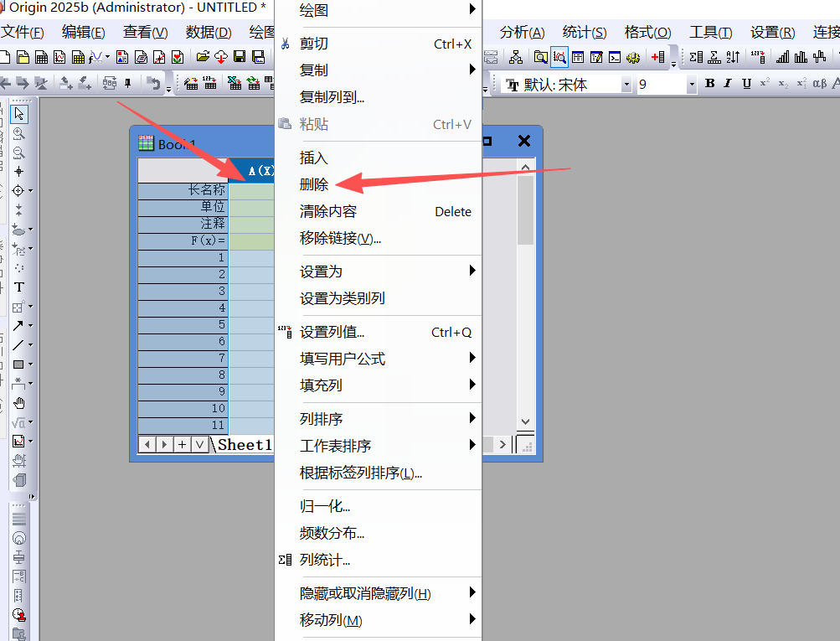Screen dimensions: 840x641
Task: Toggle Italic text formatting
Action: pyautogui.click(x=727, y=84)
